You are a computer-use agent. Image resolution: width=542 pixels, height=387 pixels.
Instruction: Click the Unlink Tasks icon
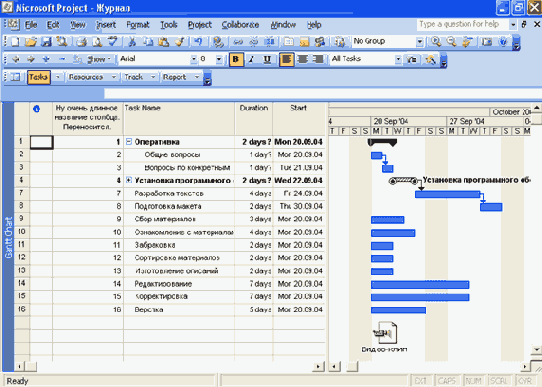click(x=253, y=42)
